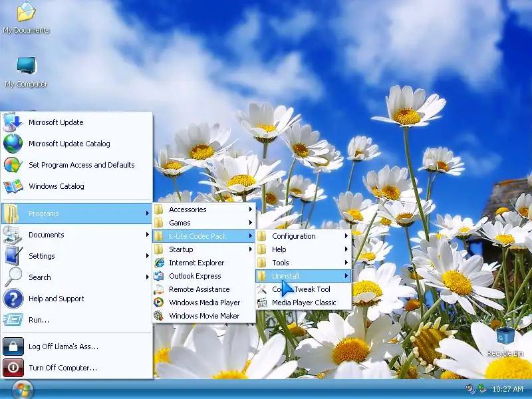
Task: Click the Tools folder icon
Action: tap(261, 263)
